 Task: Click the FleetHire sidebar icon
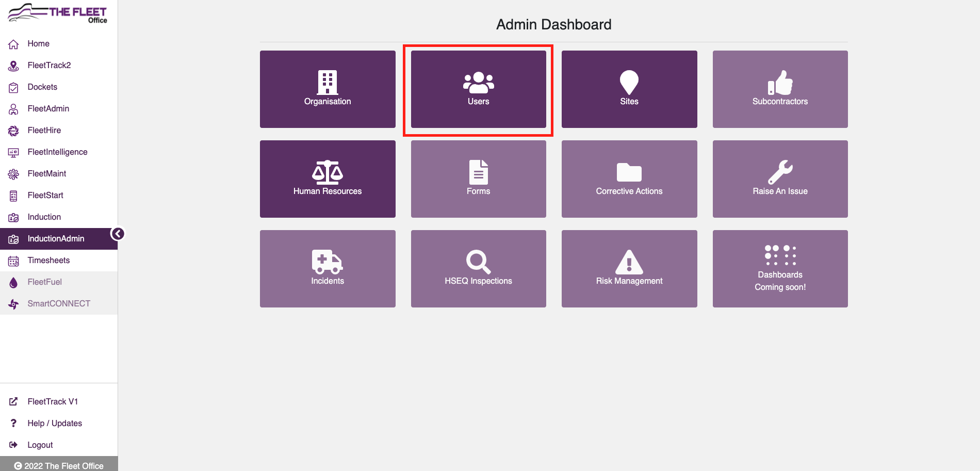[x=13, y=131]
